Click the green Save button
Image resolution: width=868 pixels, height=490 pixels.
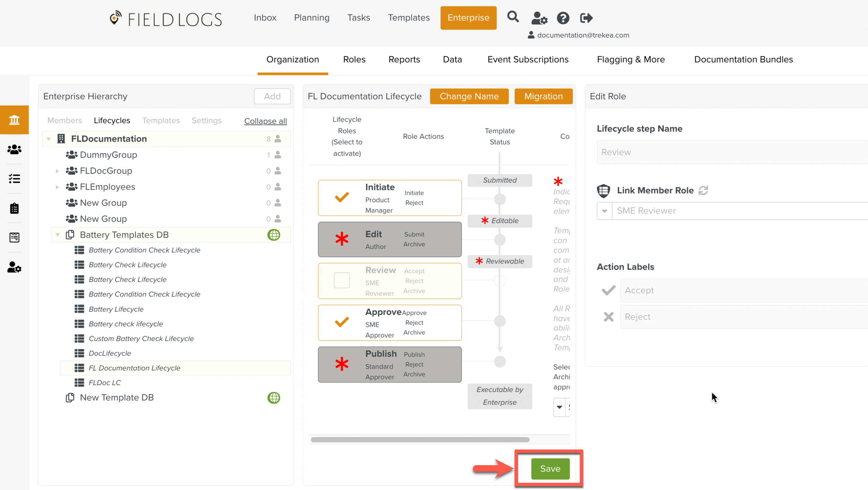pyautogui.click(x=550, y=468)
